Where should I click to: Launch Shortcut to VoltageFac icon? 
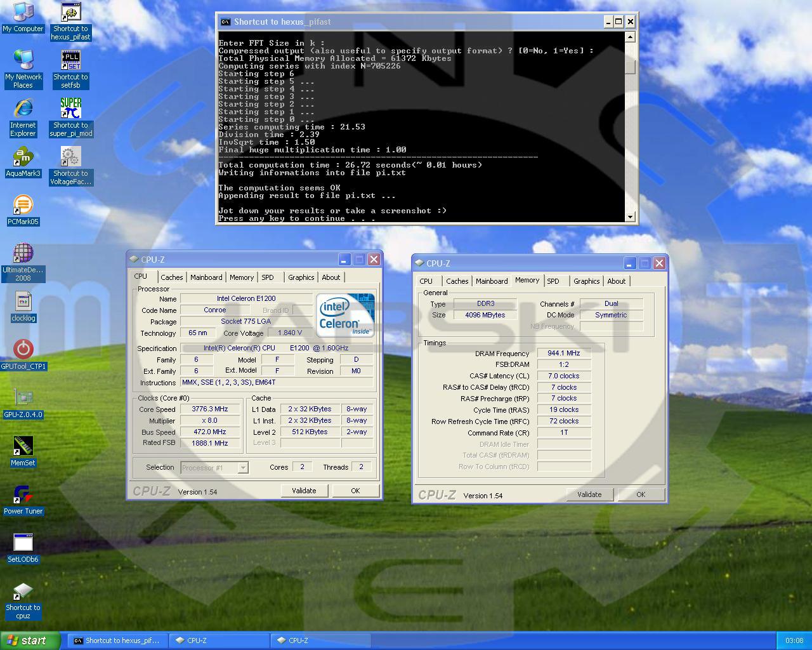71,166
